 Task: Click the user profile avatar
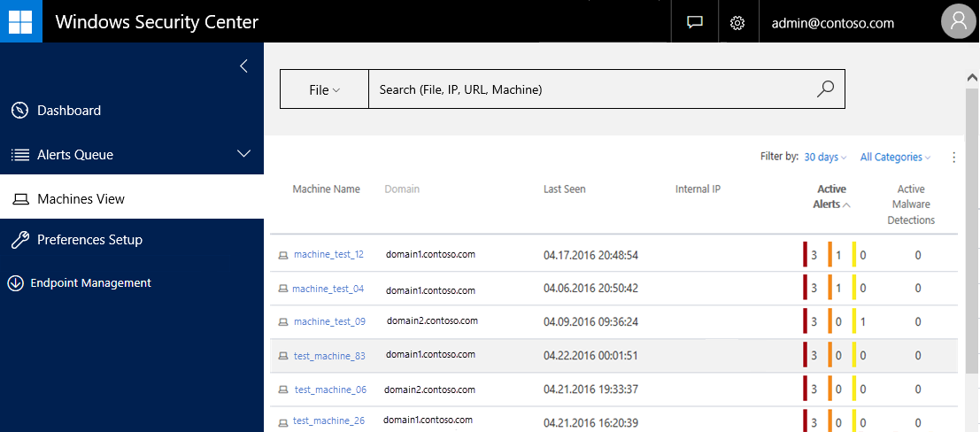[x=958, y=22]
